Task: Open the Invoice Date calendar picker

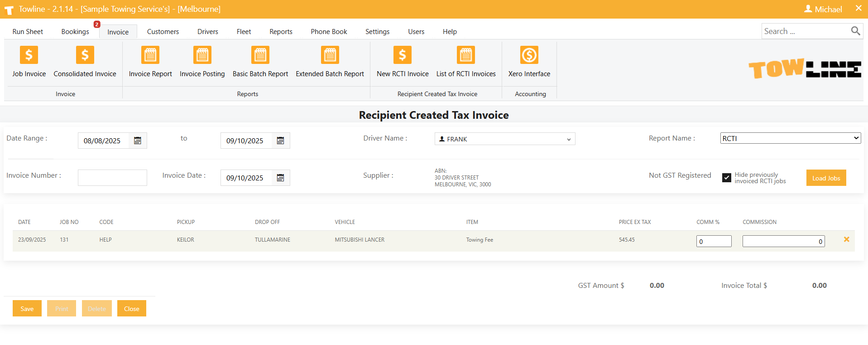Action: click(280, 178)
